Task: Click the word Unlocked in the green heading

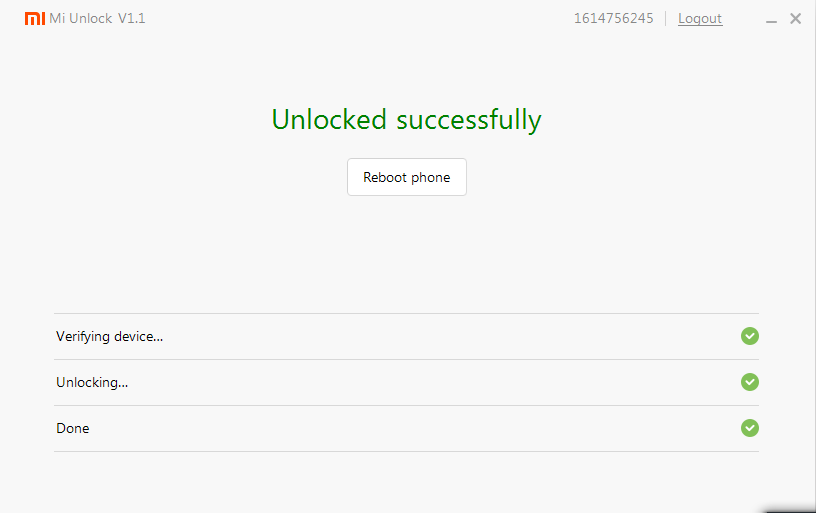Action: [329, 120]
